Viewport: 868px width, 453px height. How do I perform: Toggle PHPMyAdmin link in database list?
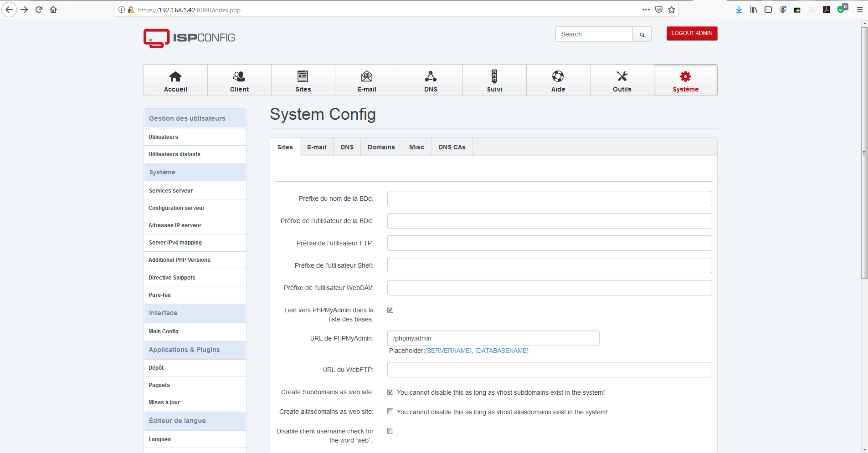(x=390, y=310)
